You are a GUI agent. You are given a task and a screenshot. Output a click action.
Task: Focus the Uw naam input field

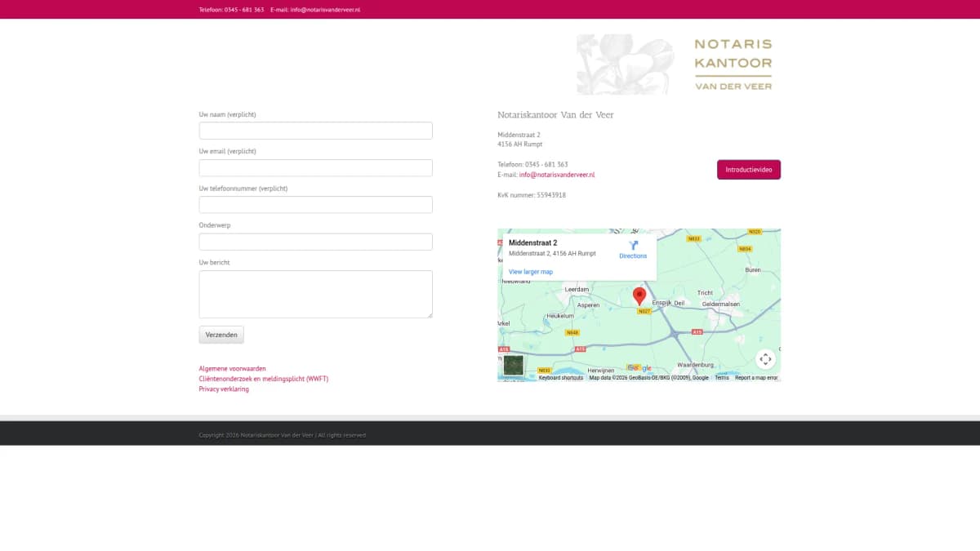pos(315,131)
